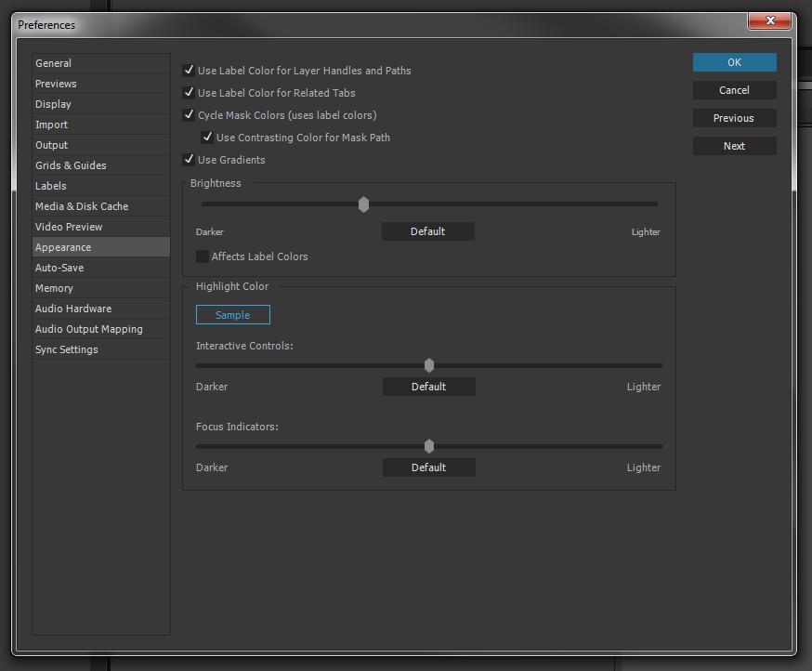The height and width of the screenshot is (671, 812).
Task: Select the Appearance category
Action: pyautogui.click(x=101, y=247)
